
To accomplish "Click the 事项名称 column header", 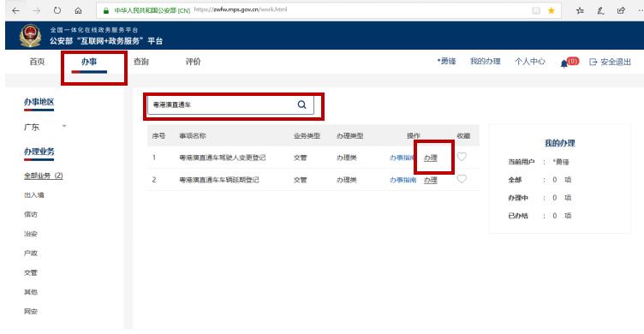I will point(192,136).
